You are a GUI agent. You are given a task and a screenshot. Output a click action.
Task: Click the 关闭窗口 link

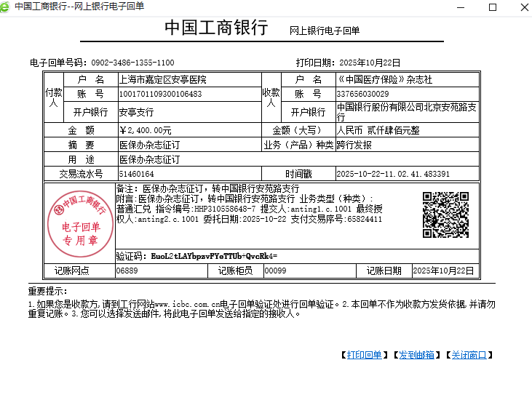[x=468, y=355]
